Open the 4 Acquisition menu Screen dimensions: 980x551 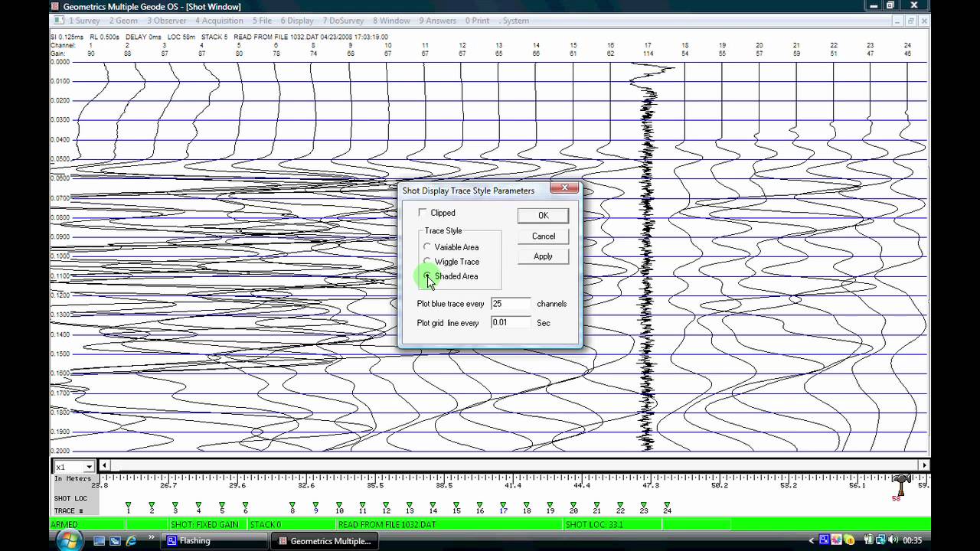coord(219,21)
